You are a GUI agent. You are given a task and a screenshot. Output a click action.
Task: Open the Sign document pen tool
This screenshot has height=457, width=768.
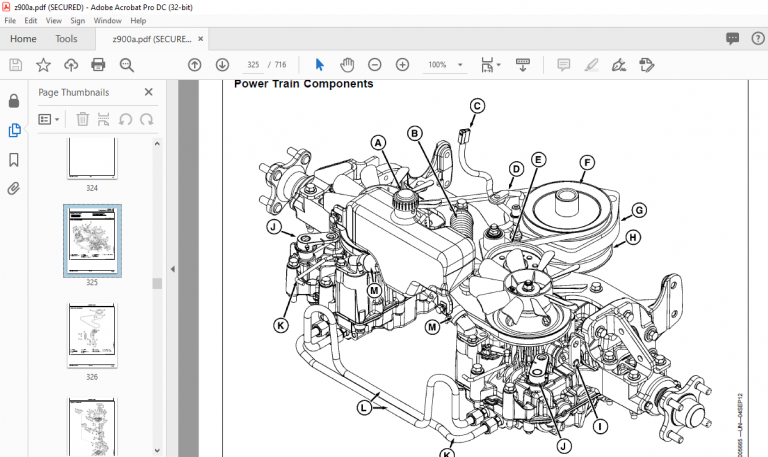coord(619,65)
